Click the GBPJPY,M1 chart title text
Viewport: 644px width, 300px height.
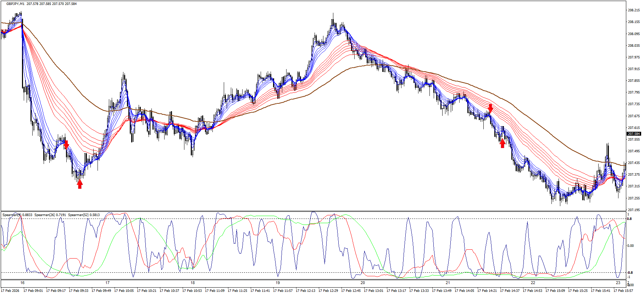(15, 4)
